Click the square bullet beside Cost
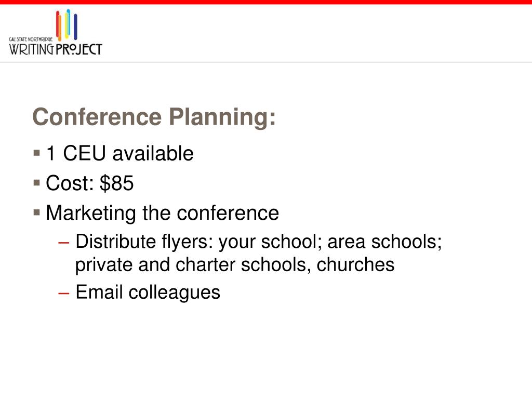 [x=37, y=182]
